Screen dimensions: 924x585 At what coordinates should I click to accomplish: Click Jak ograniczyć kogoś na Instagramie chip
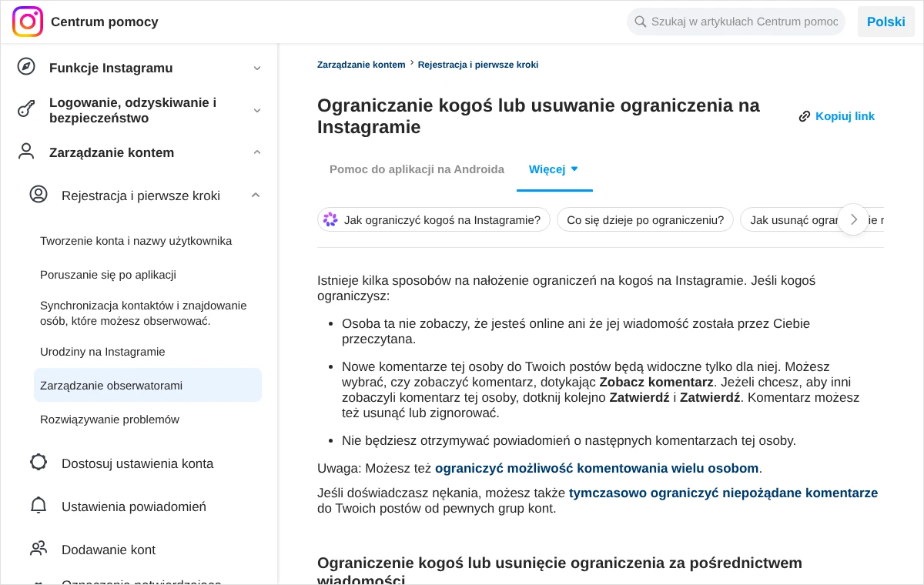pyautogui.click(x=434, y=219)
